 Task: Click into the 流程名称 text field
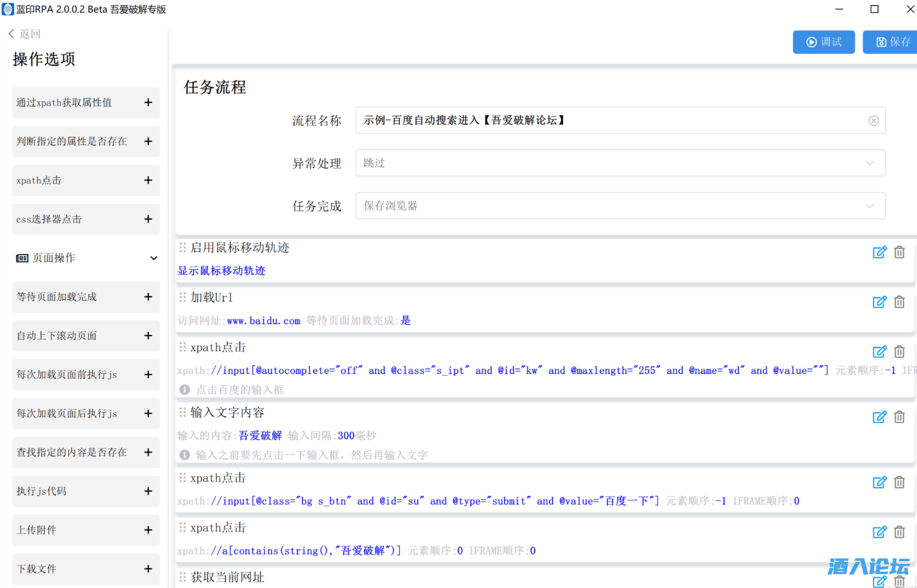pyautogui.click(x=610, y=120)
